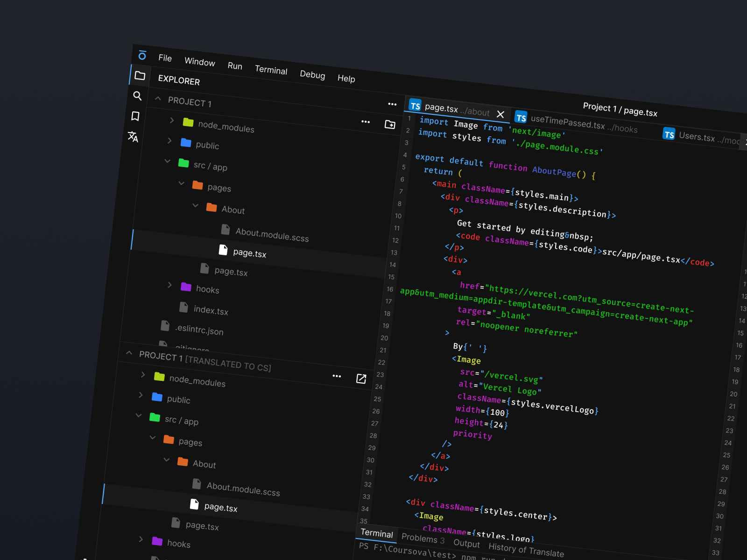Click About.module.scss file icon in Project 1
This screenshot has width=747, height=560.
click(x=226, y=229)
